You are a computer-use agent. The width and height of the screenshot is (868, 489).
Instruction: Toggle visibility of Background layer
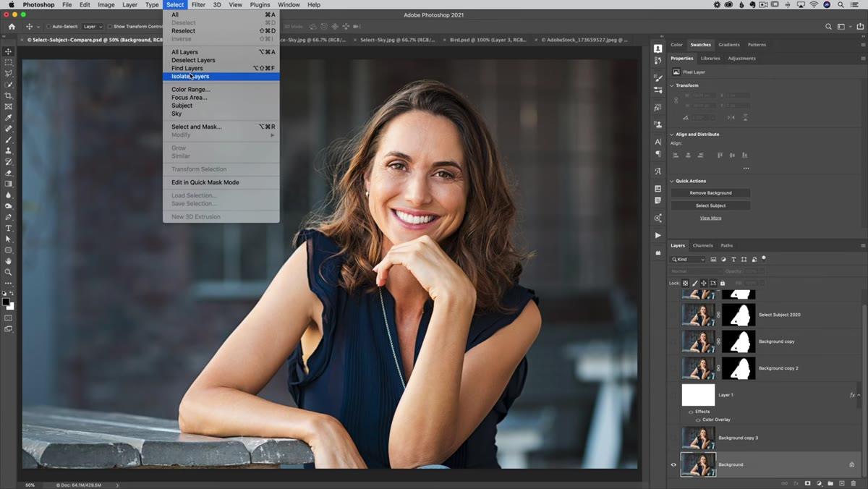pyautogui.click(x=673, y=464)
